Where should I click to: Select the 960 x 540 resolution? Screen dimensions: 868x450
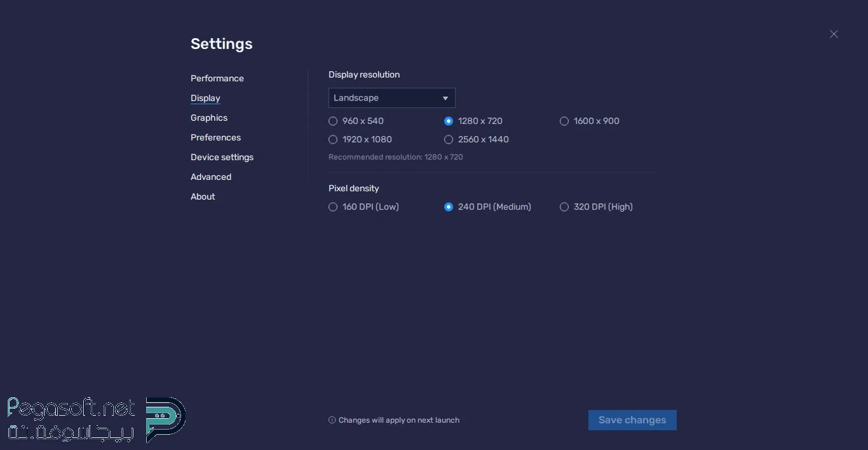tap(333, 121)
